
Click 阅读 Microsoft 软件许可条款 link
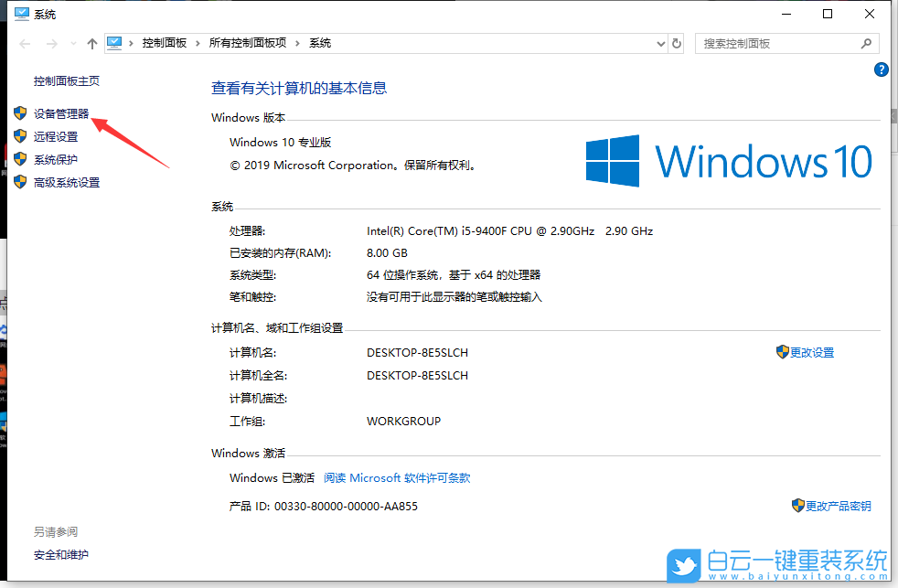coord(398,476)
